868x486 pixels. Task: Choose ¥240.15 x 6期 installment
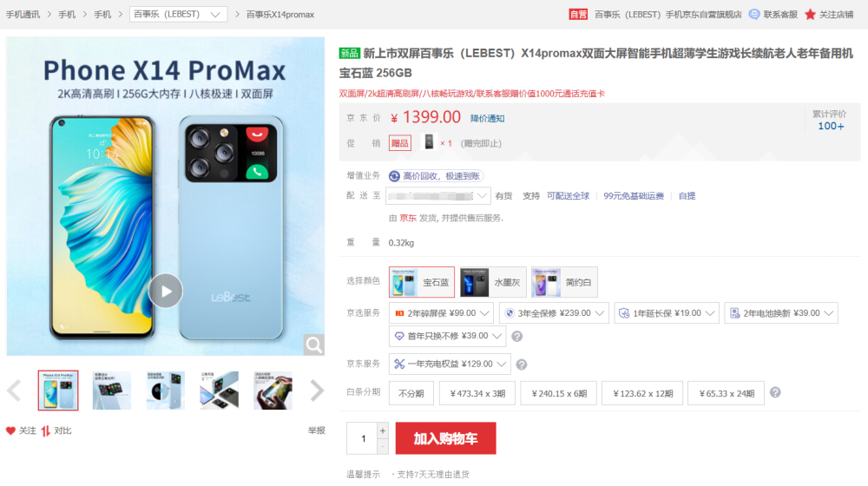pos(559,393)
